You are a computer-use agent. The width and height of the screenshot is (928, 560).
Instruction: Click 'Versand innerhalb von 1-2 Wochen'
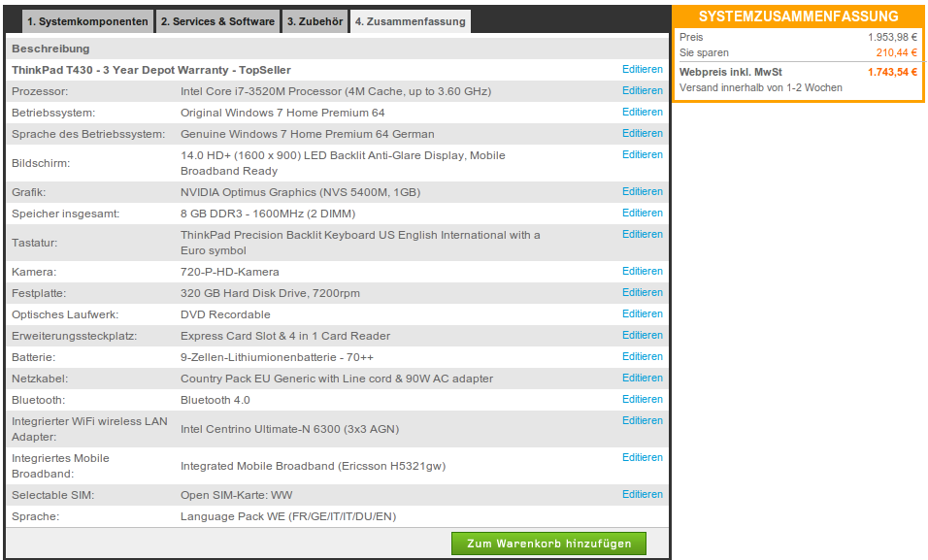[760, 87]
